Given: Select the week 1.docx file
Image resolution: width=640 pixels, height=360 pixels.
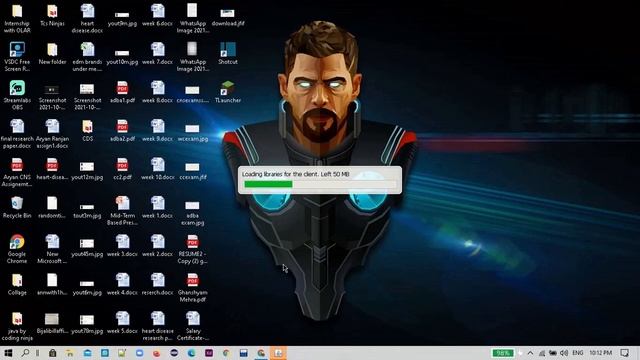Looking at the screenshot, I should [x=158, y=207].
